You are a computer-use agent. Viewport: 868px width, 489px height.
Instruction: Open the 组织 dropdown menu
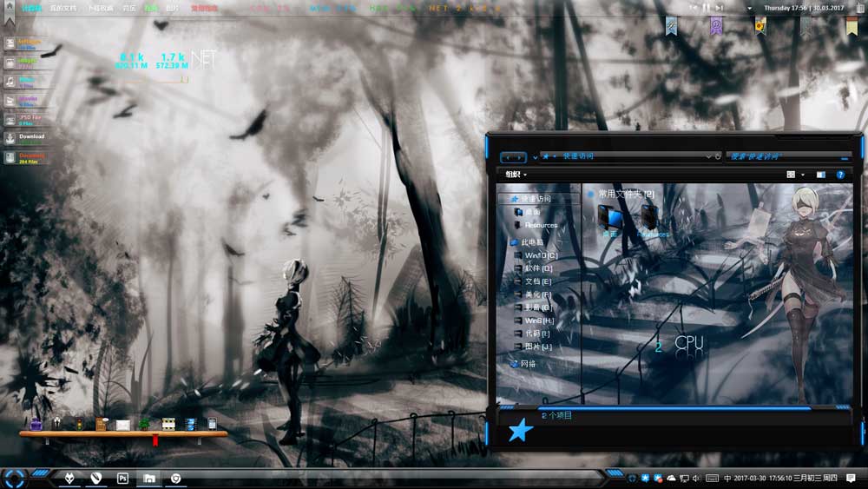[x=516, y=175]
